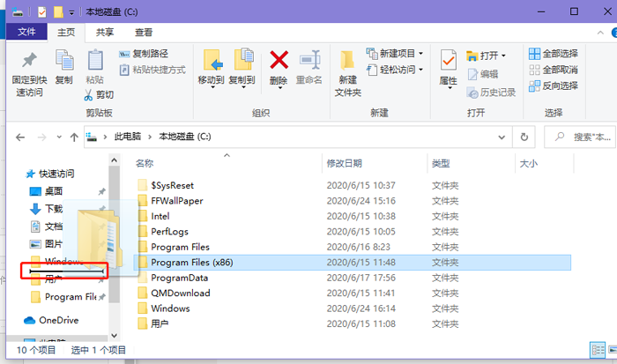The image size is (617, 364).
Task: Open the 轻松访问 dropdown
Action: [x=395, y=70]
